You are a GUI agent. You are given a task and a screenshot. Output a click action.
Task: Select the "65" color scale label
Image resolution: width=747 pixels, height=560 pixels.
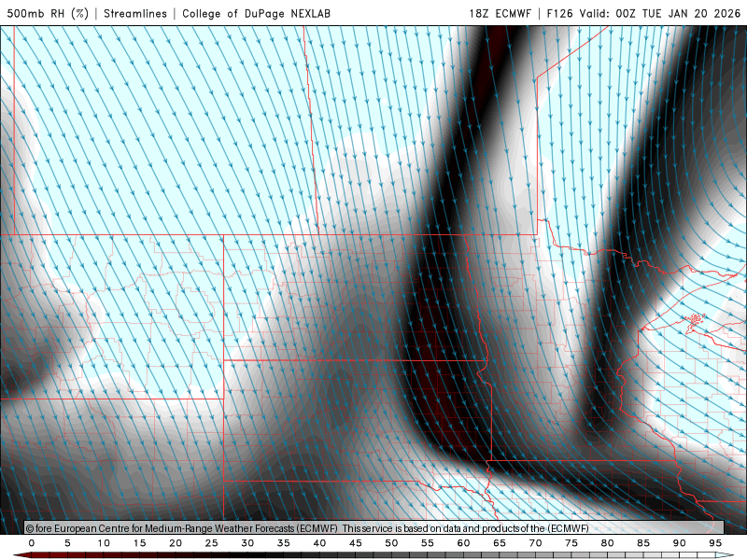[x=500, y=543]
